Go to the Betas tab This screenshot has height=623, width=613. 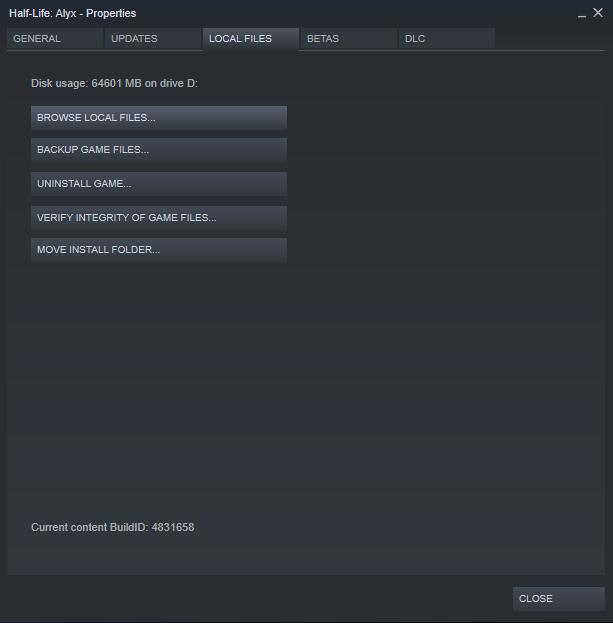[347, 39]
